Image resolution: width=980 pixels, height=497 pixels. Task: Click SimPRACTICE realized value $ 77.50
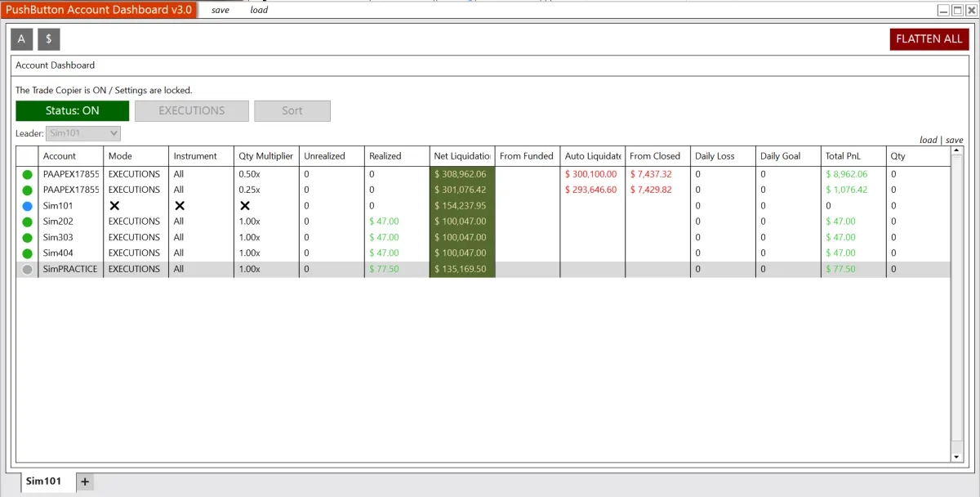[384, 269]
